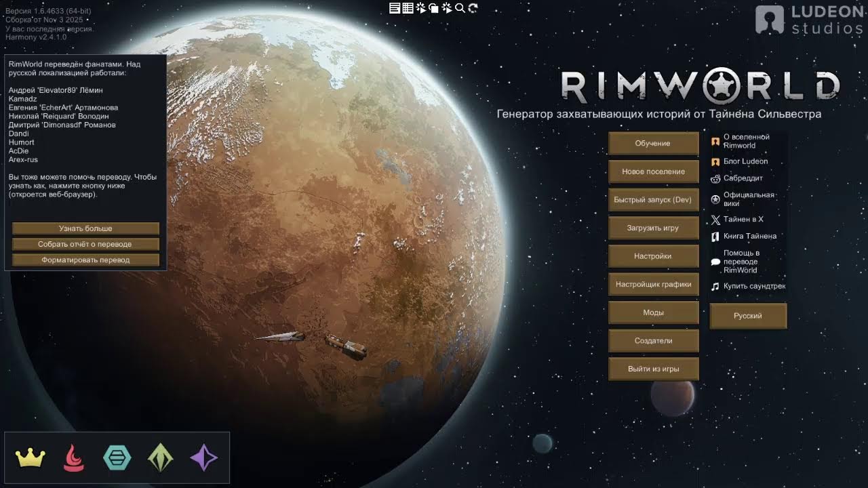Click Собрать отчёт о переводе button

(x=85, y=244)
